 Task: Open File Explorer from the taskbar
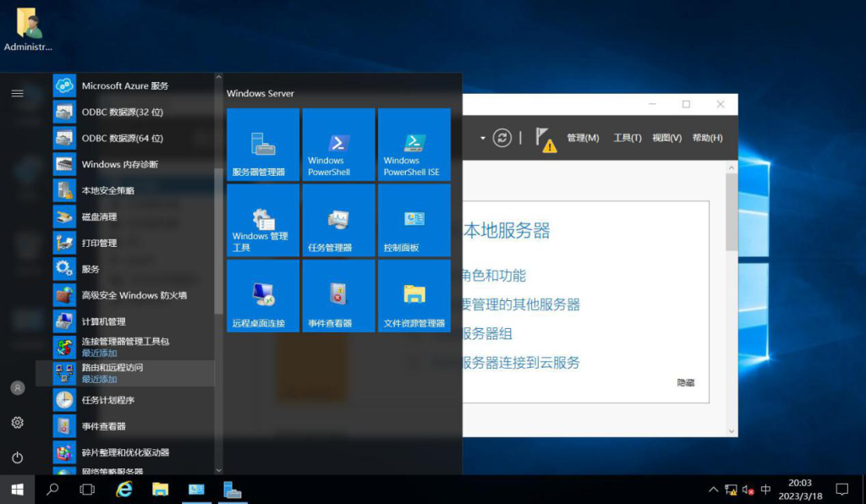click(x=160, y=490)
